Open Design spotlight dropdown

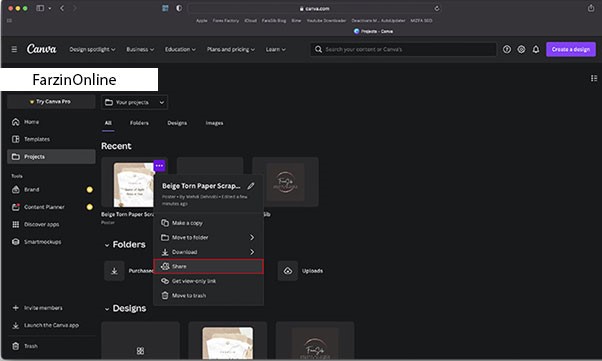coord(92,49)
